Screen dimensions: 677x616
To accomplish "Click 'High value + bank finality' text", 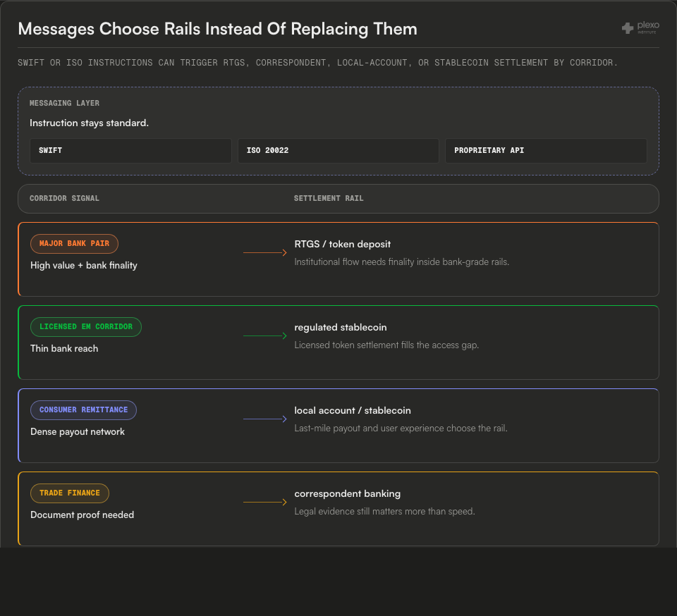I will pyautogui.click(x=84, y=265).
